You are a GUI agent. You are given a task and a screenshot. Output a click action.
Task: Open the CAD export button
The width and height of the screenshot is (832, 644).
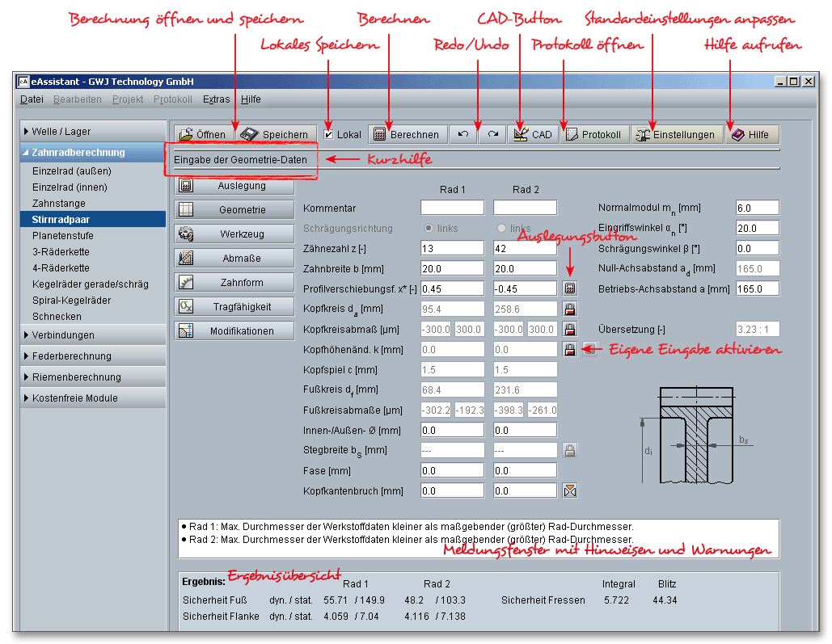(533, 135)
